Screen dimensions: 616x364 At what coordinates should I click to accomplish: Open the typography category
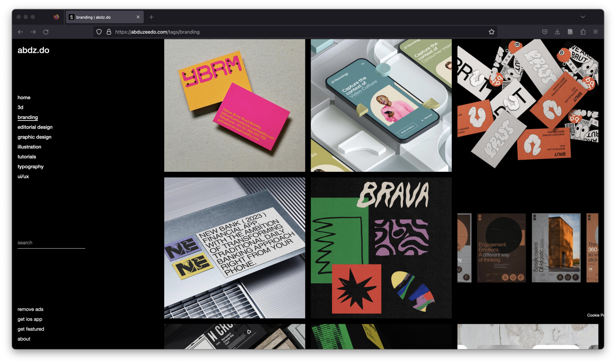(x=30, y=167)
